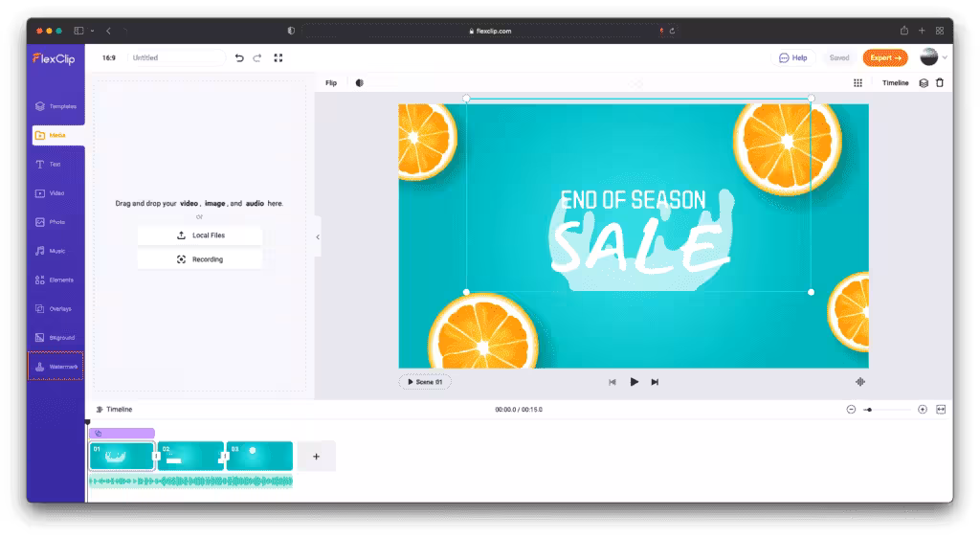Screen dimensions: 980x538
Task: Open the opacity adjustment icon
Action: tap(360, 82)
